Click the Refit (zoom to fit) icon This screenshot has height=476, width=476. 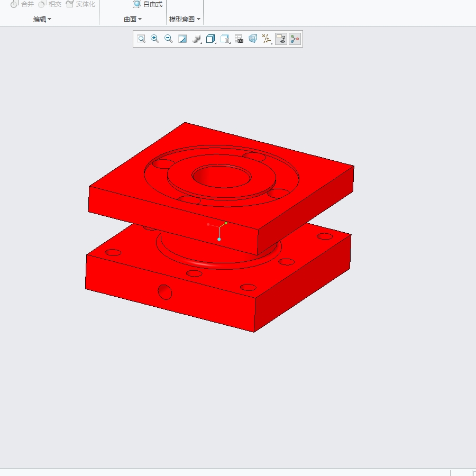[141, 39]
